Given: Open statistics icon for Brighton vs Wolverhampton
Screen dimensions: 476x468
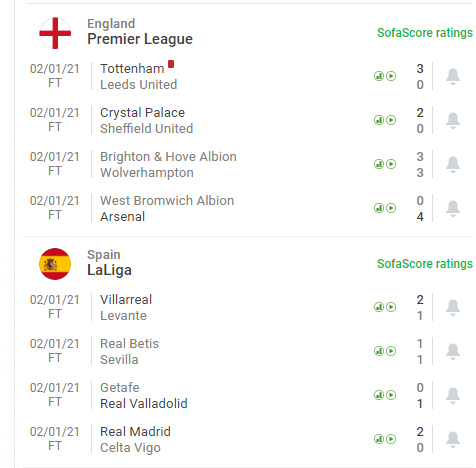Looking at the screenshot, I should pos(379,164).
